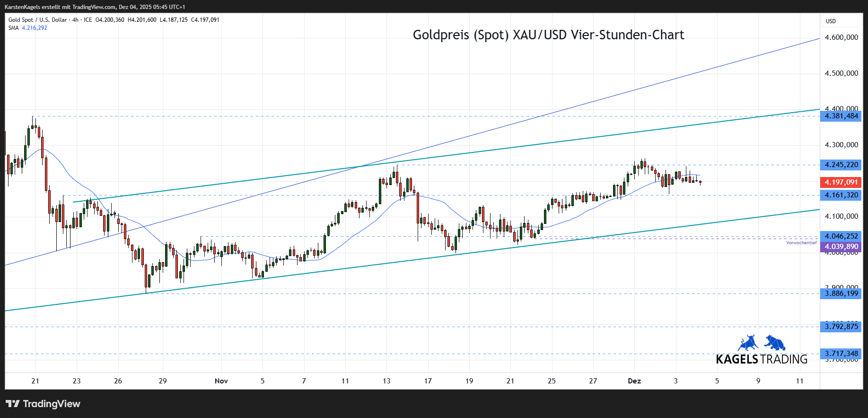868x418 pixels.
Task: Click the Dez marker on the time axis
Action: 634,381
